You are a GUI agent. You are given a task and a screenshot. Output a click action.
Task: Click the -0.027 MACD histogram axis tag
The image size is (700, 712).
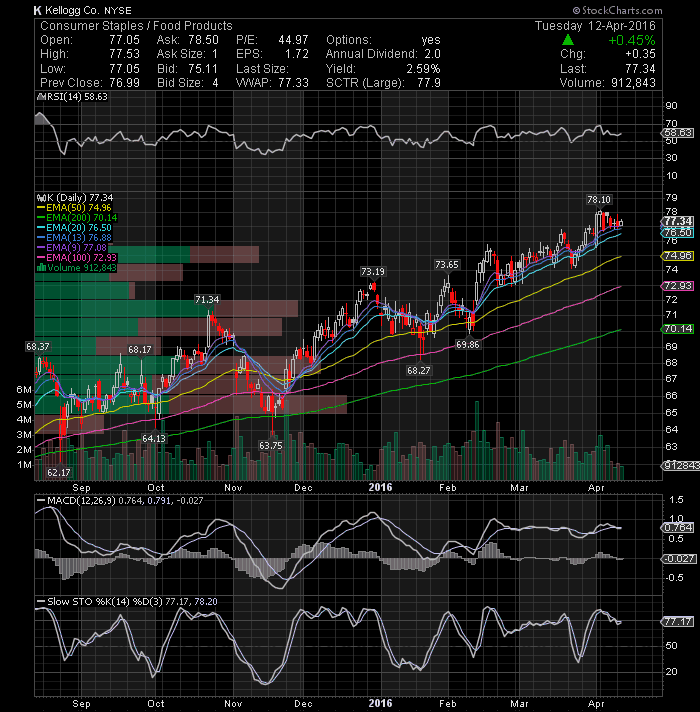(x=679, y=559)
